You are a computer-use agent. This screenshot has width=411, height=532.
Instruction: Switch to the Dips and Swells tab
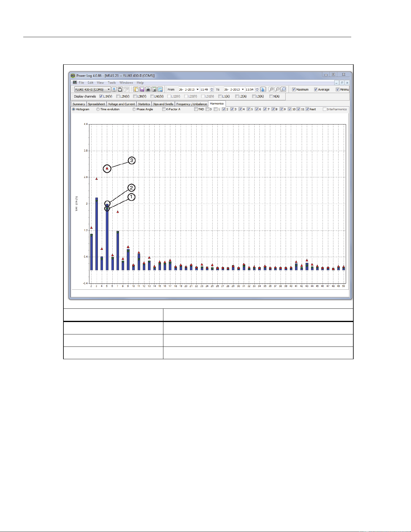click(163, 104)
